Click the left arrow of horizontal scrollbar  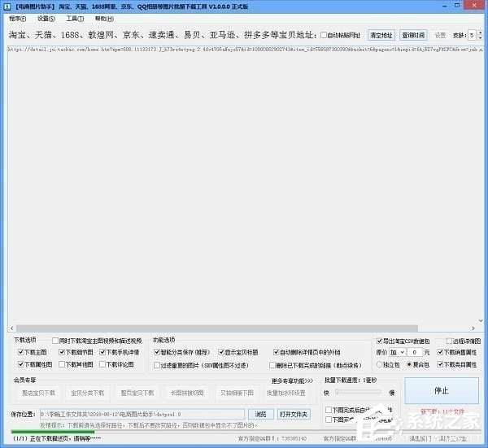pyautogui.click(x=12, y=328)
